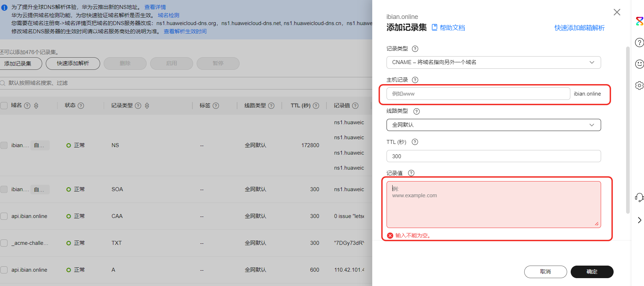Click the search magnifier icon
Viewport: 644px width, 286px height.
click(3, 83)
